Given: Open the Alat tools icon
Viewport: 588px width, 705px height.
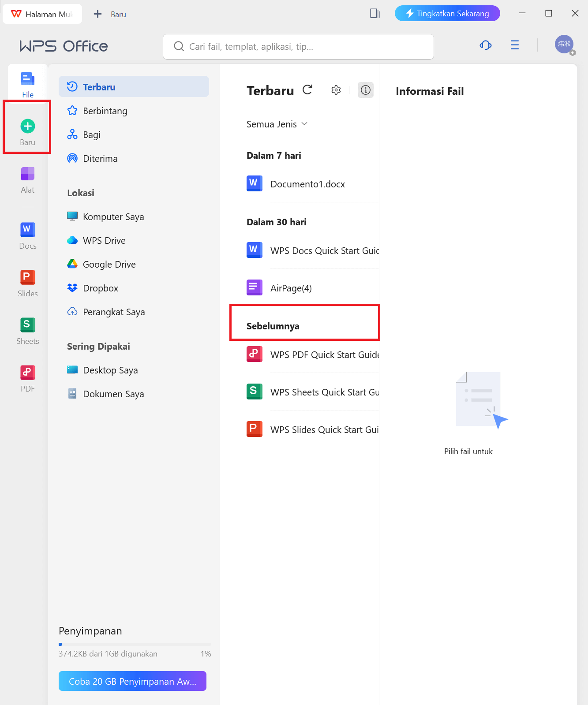Looking at the screenshot, I should coord(27,174).
